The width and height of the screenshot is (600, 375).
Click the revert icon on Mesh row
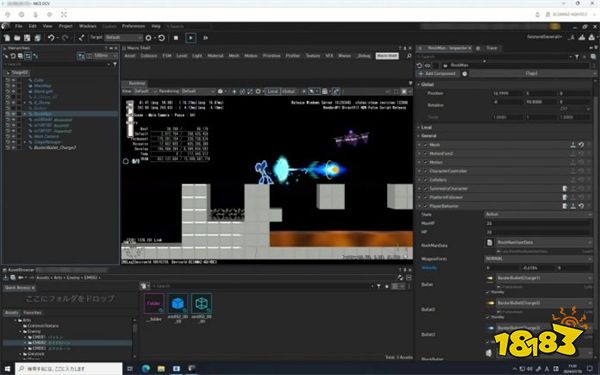click(581, 145)
